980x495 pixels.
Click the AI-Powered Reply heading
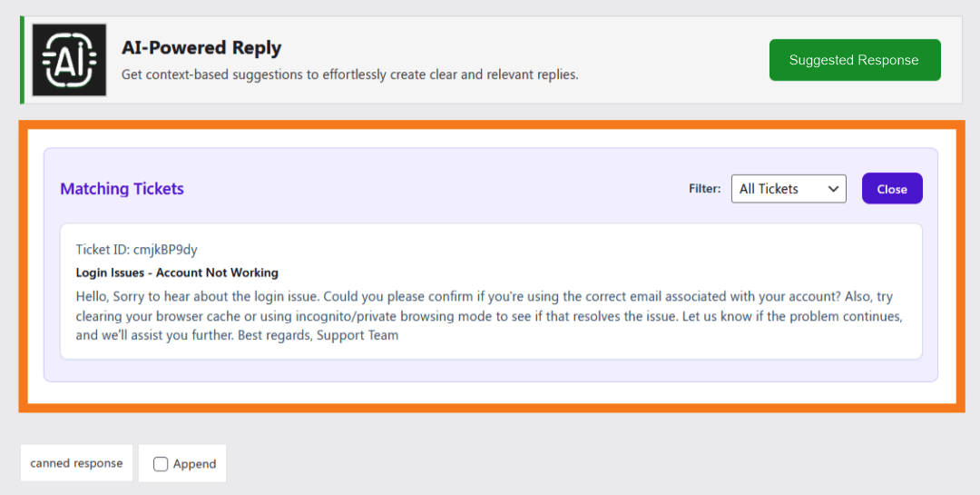pos(201,48)
